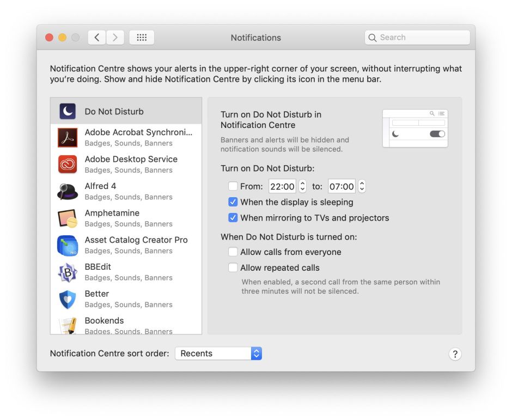512x420 pixels.
Task: Open help with the question mark button
Action: pos(455,354)
